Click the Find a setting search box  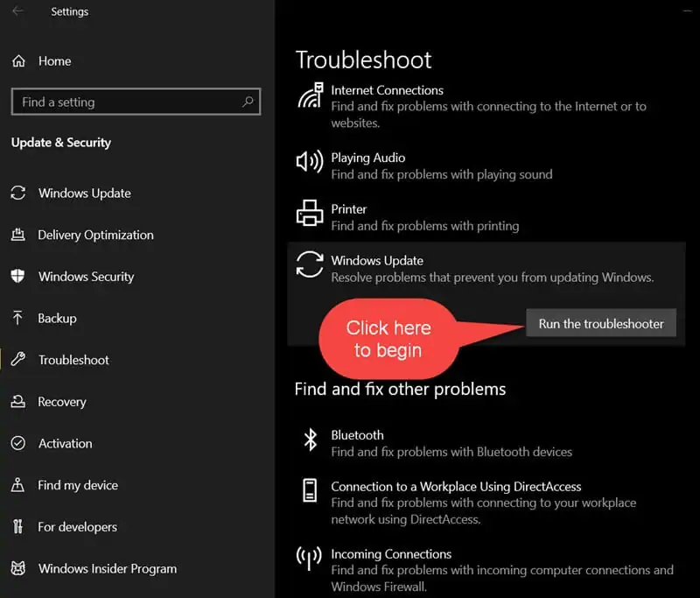[x=136, y=102]
